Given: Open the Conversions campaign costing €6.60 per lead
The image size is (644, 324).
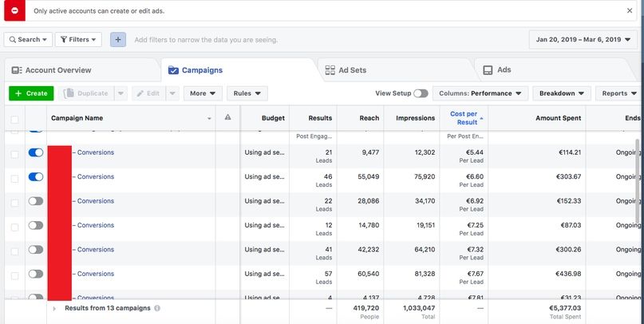Looking at the screenshot, I should (x=95, y=176).
